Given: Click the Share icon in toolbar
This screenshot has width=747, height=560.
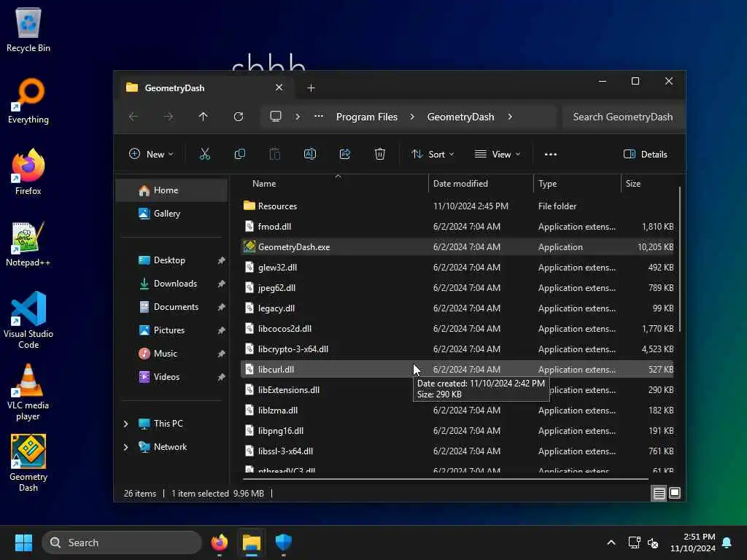Looking at the screenshot, I should click(x=345, y=154).
